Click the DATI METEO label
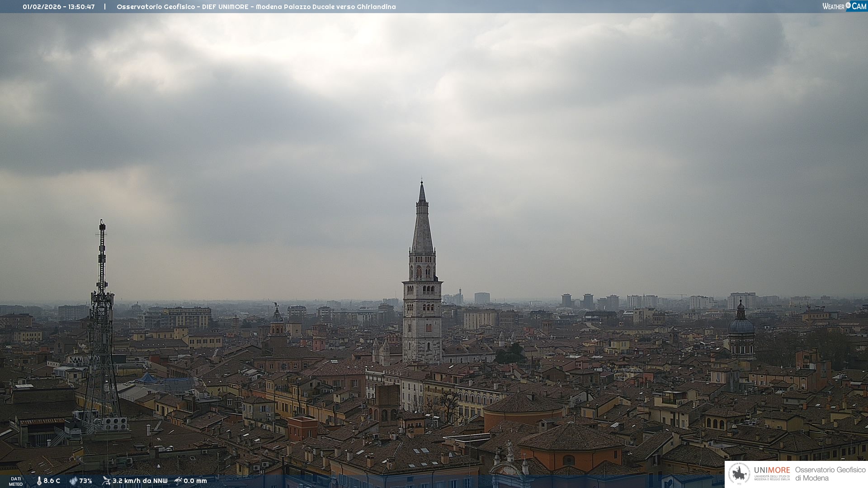 point(16,481)
